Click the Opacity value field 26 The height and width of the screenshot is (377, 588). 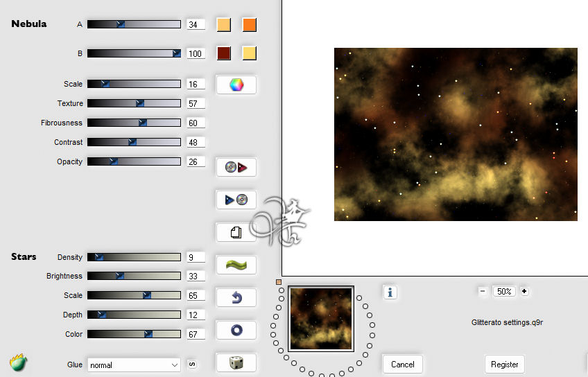click(196, 161)
